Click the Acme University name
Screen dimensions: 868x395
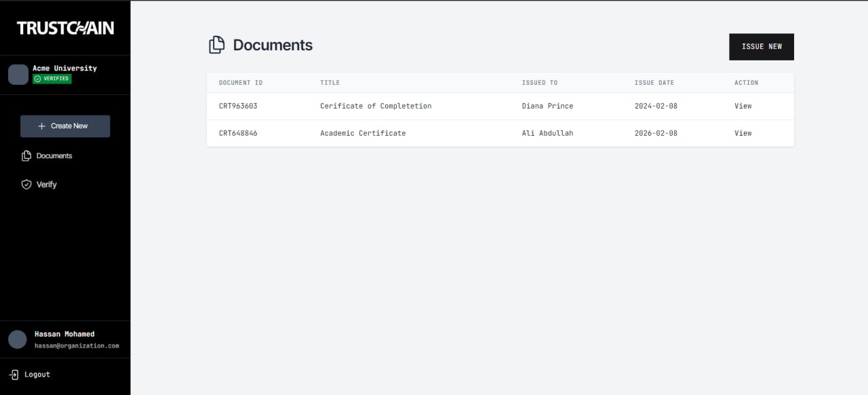tap(64, 68)
